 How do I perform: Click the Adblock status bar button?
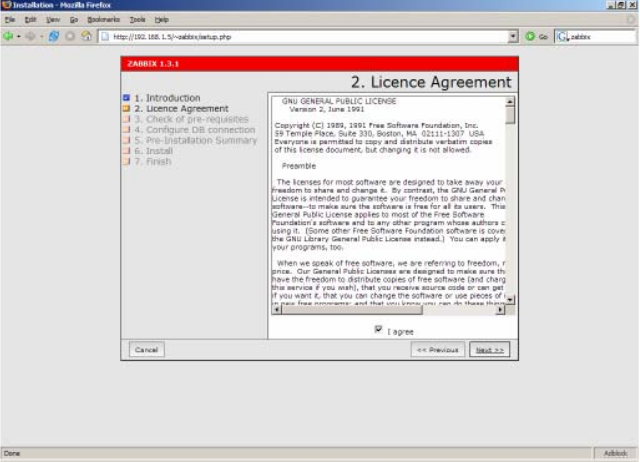(x=616, y=453)
